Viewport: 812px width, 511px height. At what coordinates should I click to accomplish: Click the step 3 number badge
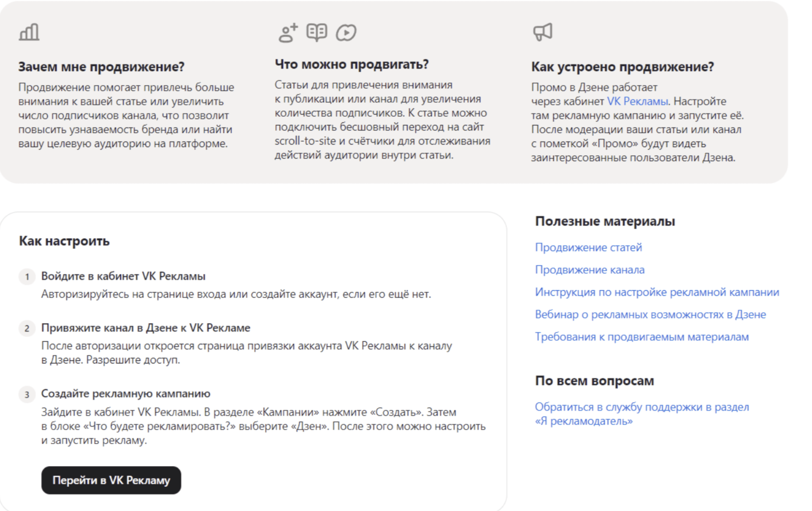[x=27, y=395]
